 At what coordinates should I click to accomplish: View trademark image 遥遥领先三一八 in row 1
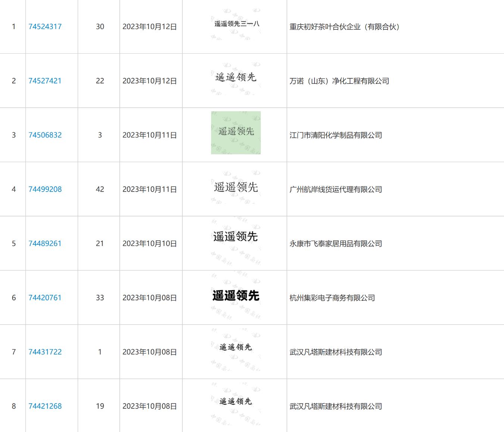coord(236,24)
